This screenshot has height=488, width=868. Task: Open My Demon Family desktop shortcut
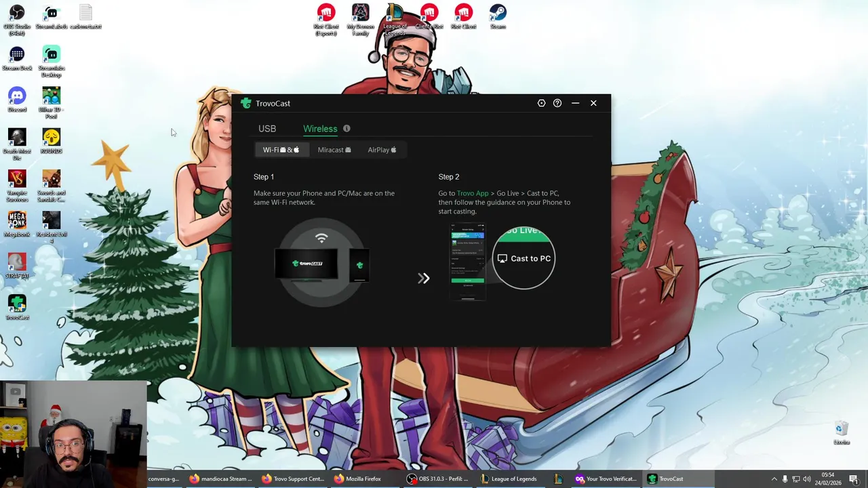[x=361, y=20]
